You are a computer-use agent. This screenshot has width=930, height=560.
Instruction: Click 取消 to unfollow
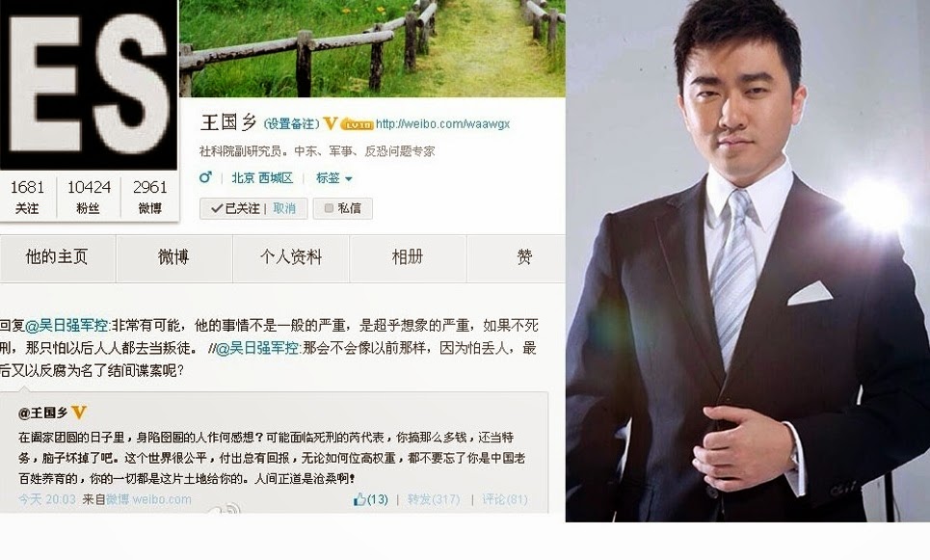[284, 208]
